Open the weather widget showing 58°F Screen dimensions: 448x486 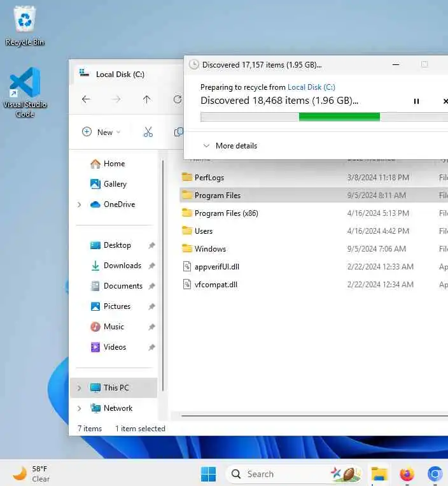click(31, 475)
